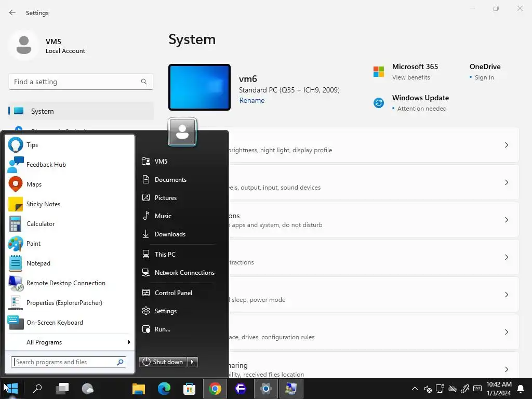
Task: Open the Shut down options arrow
Action: coord(192,362)
